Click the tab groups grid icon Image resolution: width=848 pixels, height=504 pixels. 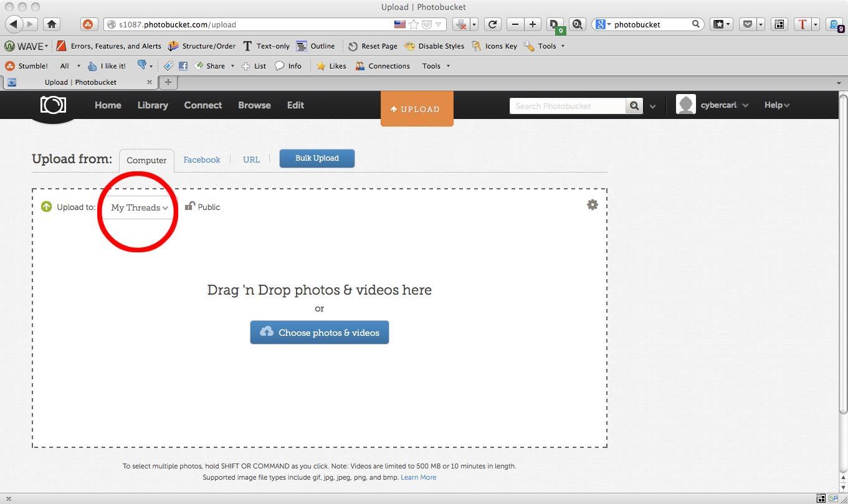point(779,24)
